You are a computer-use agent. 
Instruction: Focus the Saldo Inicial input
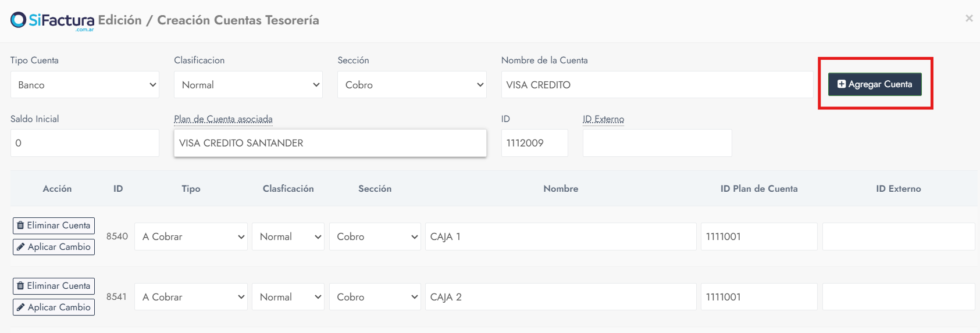click(x=85, y=143)
